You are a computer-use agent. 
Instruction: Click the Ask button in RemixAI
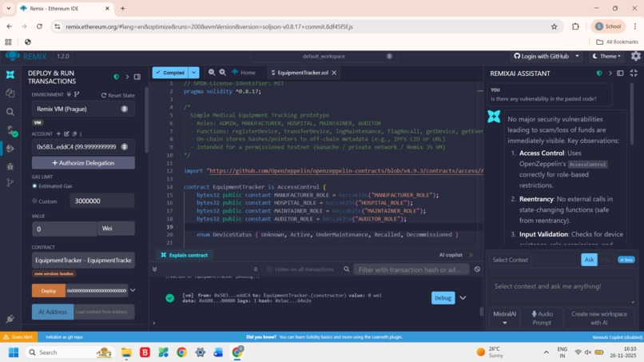coord(589,260)
